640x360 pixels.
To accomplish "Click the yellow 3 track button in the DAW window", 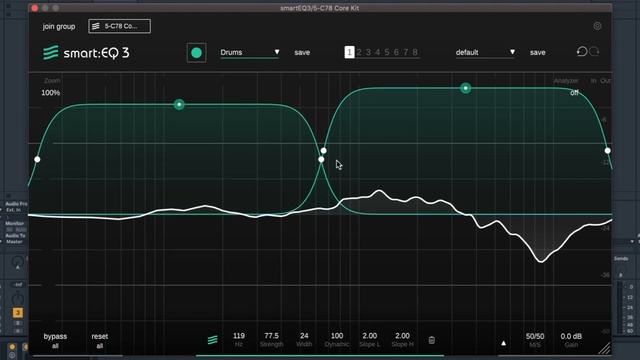I will click(x=18, y=313).
